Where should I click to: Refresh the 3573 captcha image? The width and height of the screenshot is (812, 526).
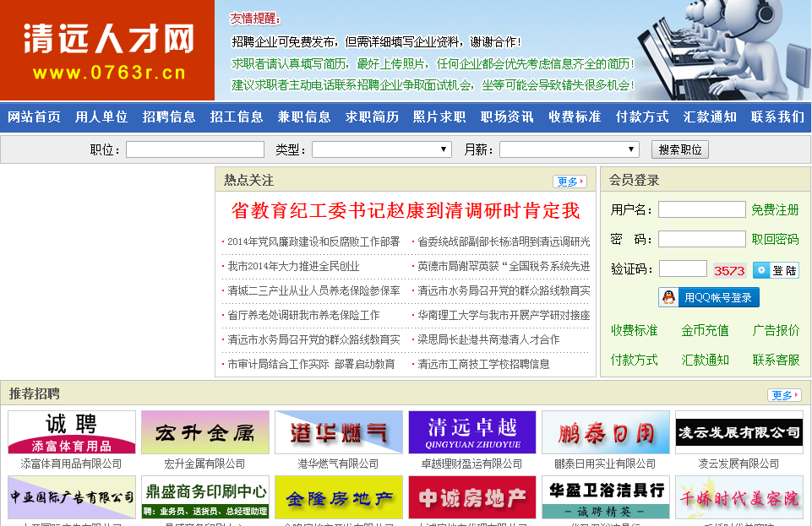729,270
